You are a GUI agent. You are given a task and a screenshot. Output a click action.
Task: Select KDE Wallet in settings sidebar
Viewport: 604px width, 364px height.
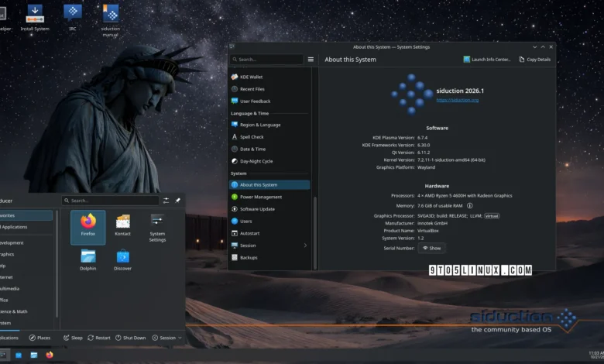[x=269, y=77]
